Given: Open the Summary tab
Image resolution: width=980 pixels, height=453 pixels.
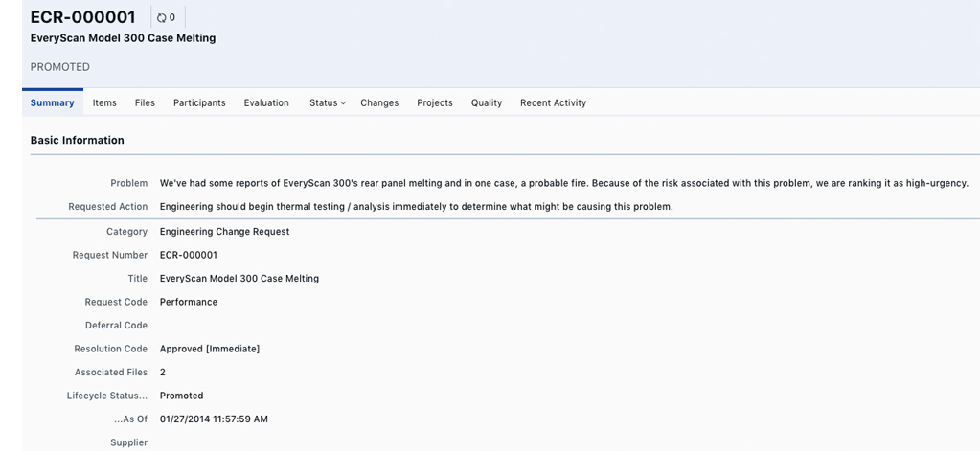Looking at the screenshot, I should pyautogui.click(x=53, y=103).
